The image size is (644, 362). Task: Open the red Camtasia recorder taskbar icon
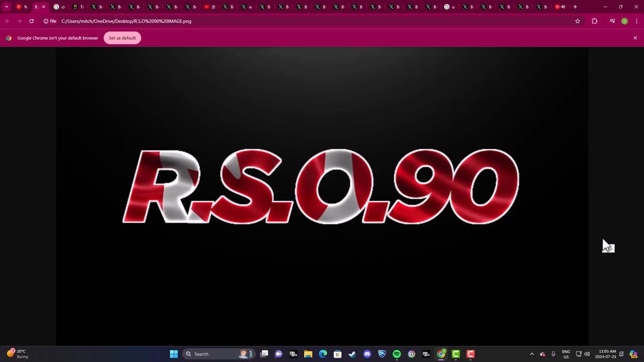[x=470, y=354]
